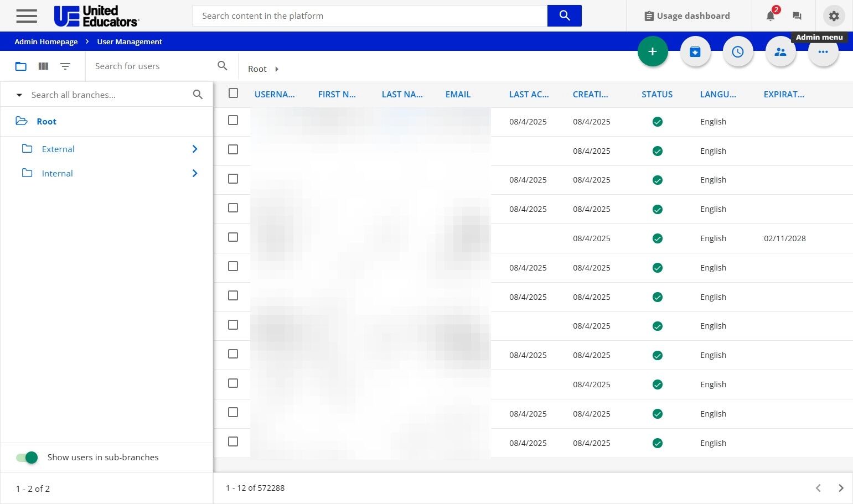Check the third user row checkbox
The image size is (853, 504).
(233, 179)
